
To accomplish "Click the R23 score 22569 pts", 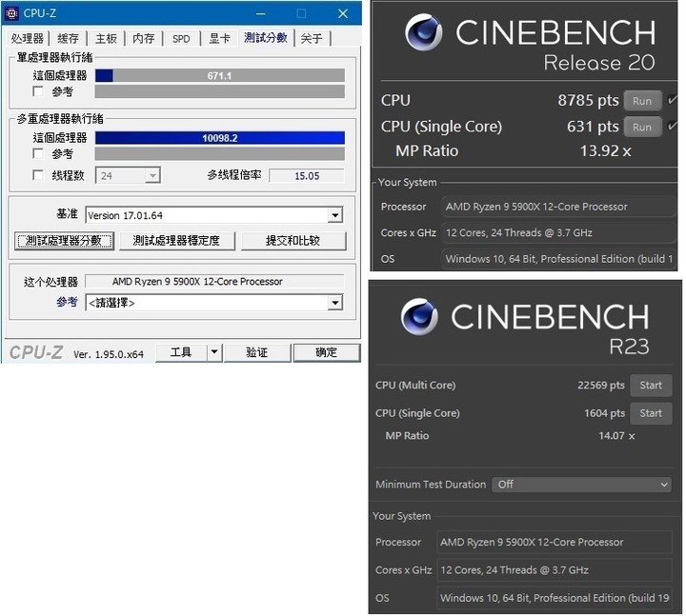I will point(600,386).
